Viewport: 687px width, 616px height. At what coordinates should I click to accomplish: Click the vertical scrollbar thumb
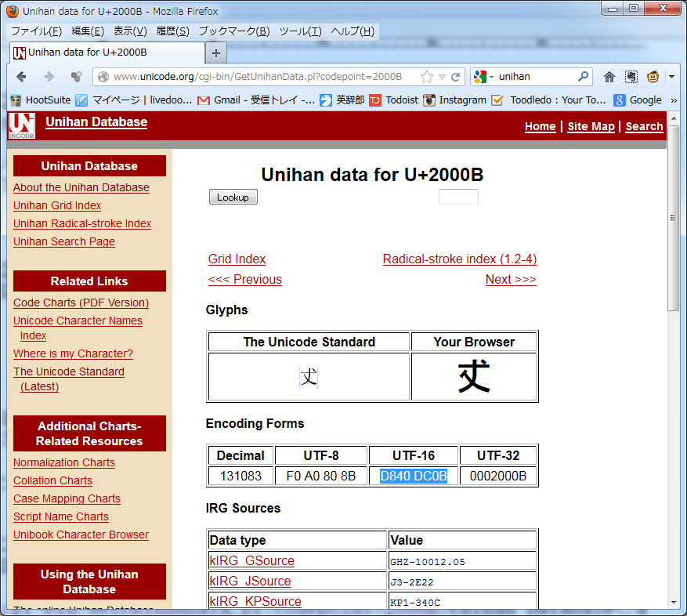click(x=674, y=218)
